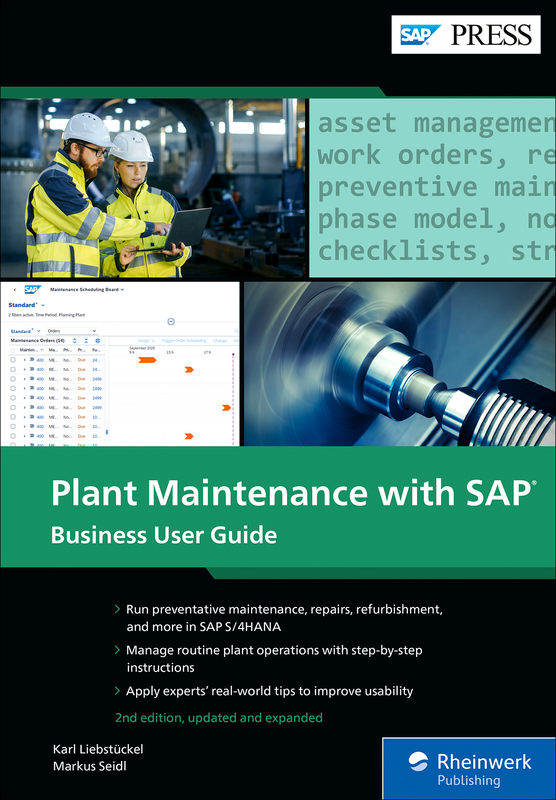Collapse the filter header with the round chevron button
Image resolution: width=556 pixels, height=800 pixels.
(171, 321)
